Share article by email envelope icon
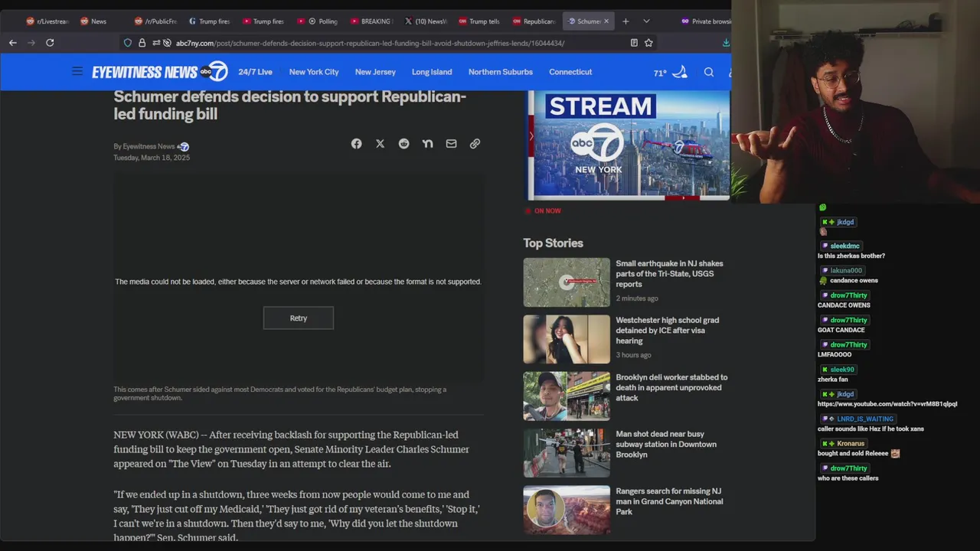This screenshot has width=980, height=551. [451, 144]
